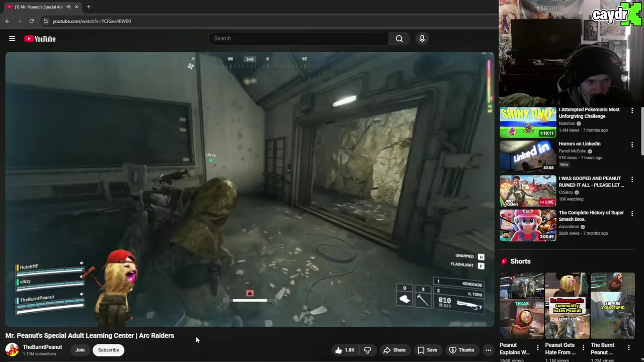The image size is (644, 362).
Task: Open the Peanut Gets Hate short thumbnail
Action: pyautogui.click(x=567, y=306)
